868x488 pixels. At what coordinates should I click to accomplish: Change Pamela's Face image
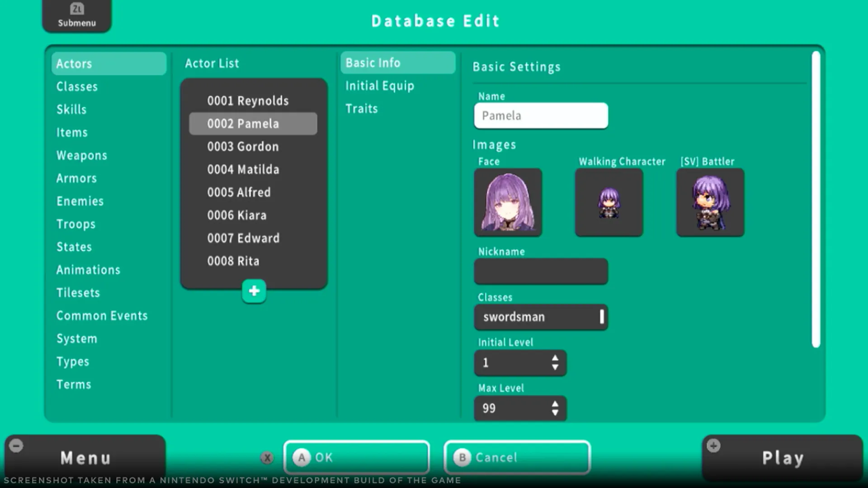click(x=508, y=202)
